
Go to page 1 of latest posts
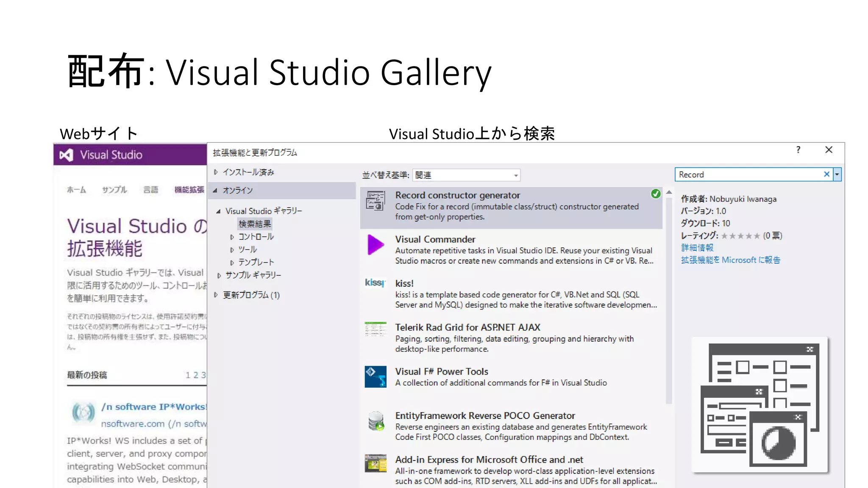pyautogui.click(x=188, y=375)
